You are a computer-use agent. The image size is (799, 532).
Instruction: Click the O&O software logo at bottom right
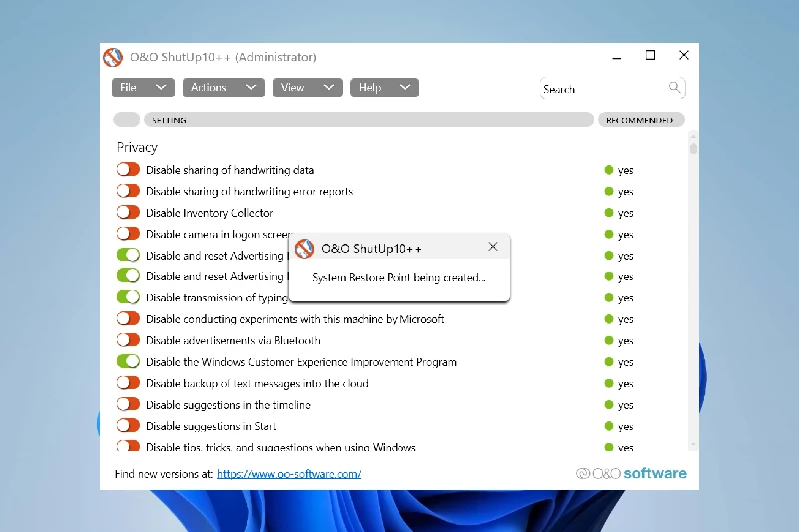631,473
